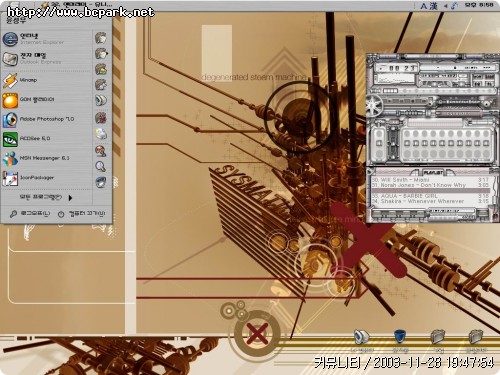Viewport: 500px width, 375px height.
Task: Launch Adobe Photoshop 7.0
Action: click(x=46, y=119)
